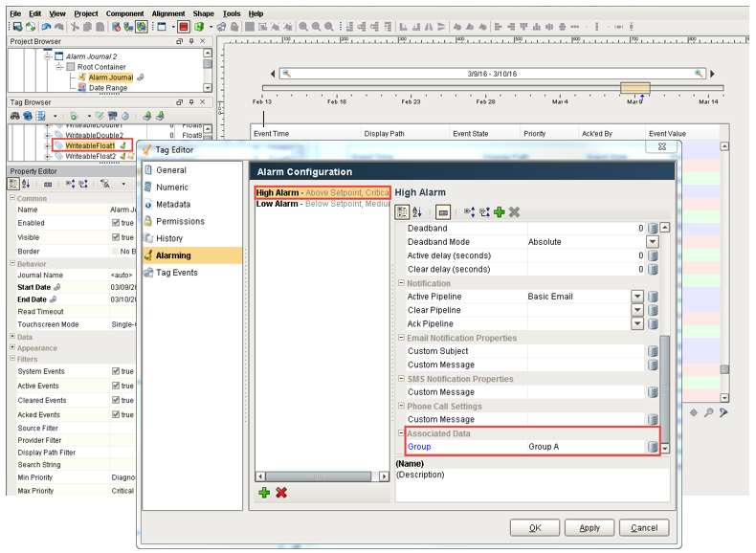Select the High Alarm entry in the alarm list
The image size is (756, 553).
322,192
